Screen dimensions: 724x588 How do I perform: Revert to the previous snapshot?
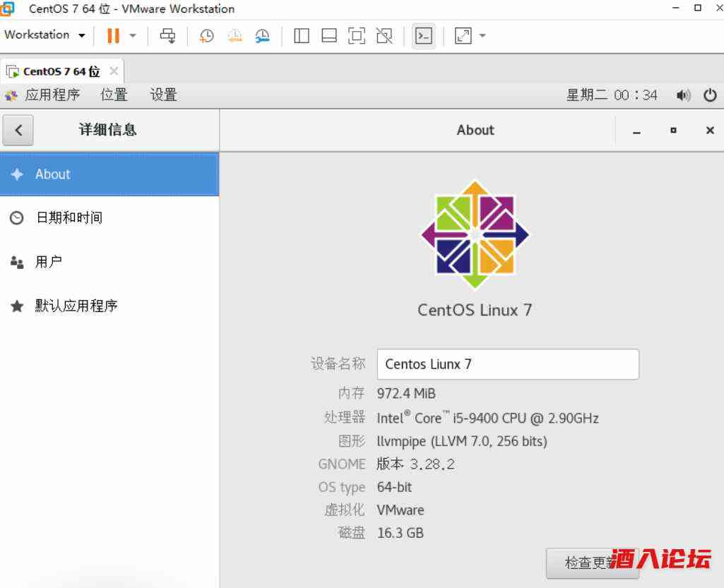pos(235,35)
